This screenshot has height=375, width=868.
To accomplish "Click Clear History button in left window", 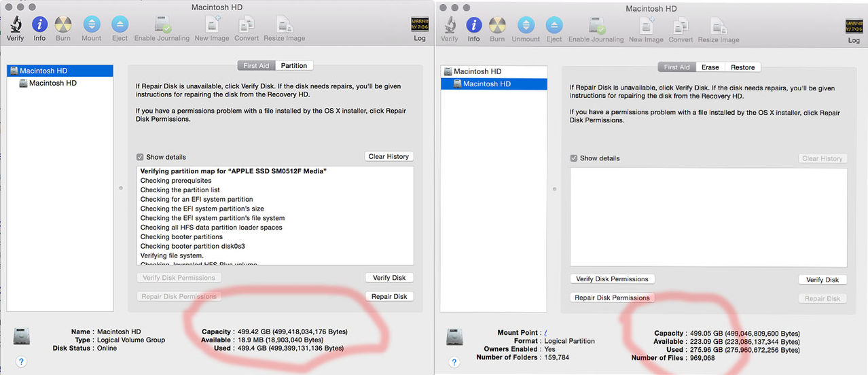I will (x=388, y=156).
